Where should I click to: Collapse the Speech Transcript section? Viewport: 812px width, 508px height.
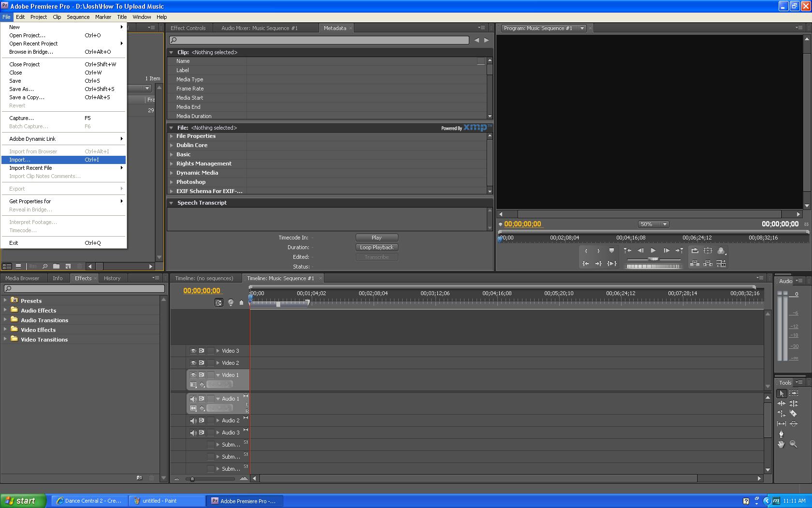click(171, 203)
